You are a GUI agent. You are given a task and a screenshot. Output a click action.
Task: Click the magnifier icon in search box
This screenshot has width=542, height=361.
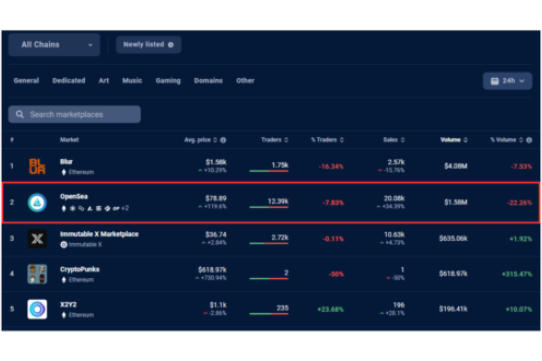click(20, 114)
